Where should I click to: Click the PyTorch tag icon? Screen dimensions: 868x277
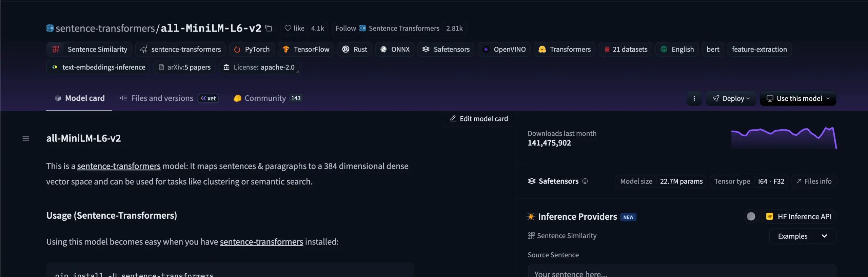click(237, 50)
